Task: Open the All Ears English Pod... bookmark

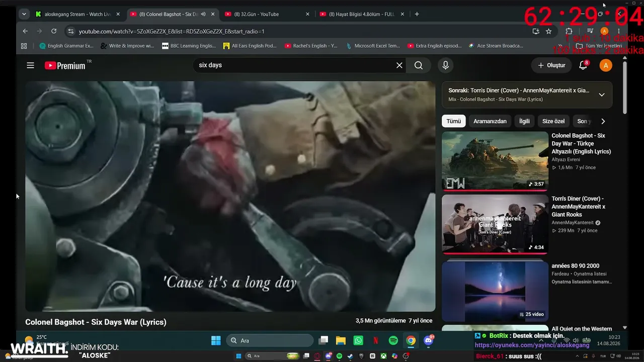Action: [x=250, y=46]
